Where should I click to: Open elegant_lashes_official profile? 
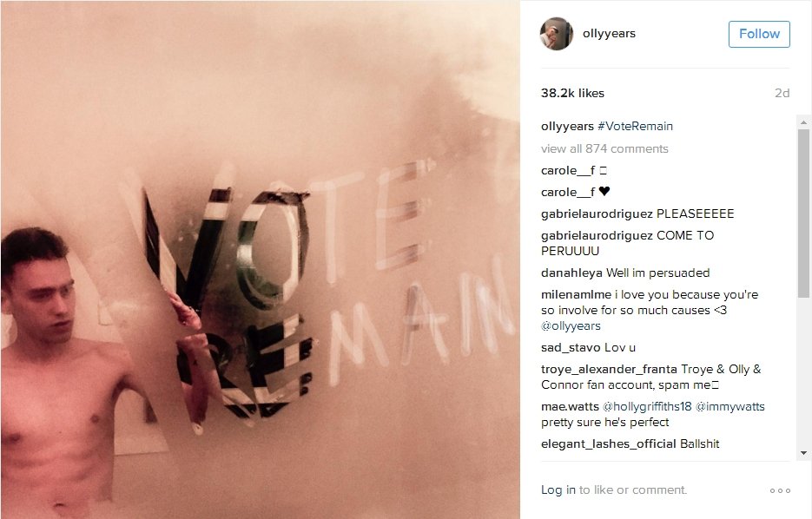point(609,444)
